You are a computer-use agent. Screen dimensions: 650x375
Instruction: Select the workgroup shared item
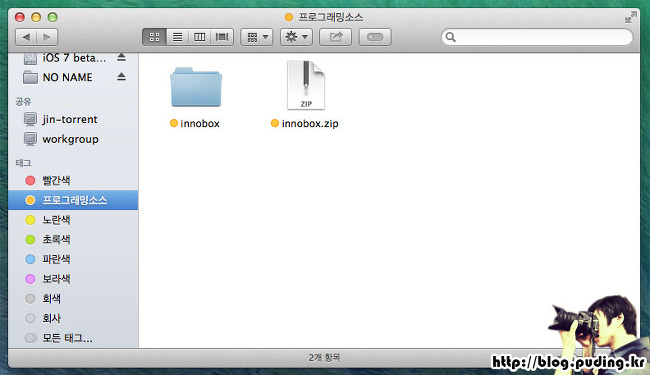click(x=73, y=139)
